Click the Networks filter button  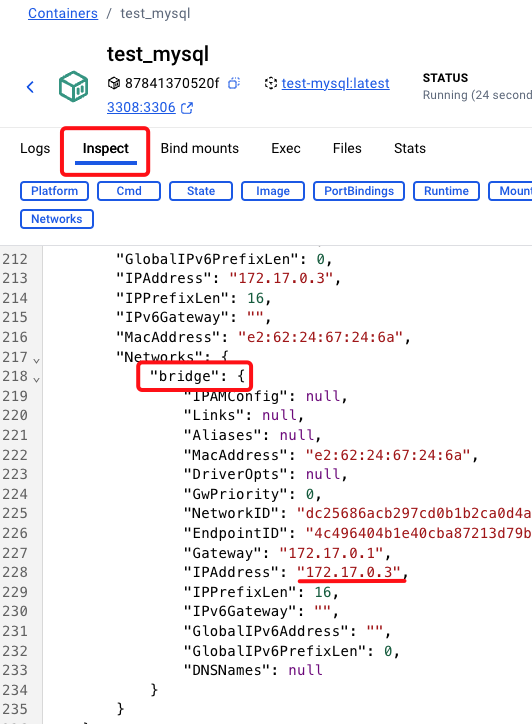[x=57, y=219]
